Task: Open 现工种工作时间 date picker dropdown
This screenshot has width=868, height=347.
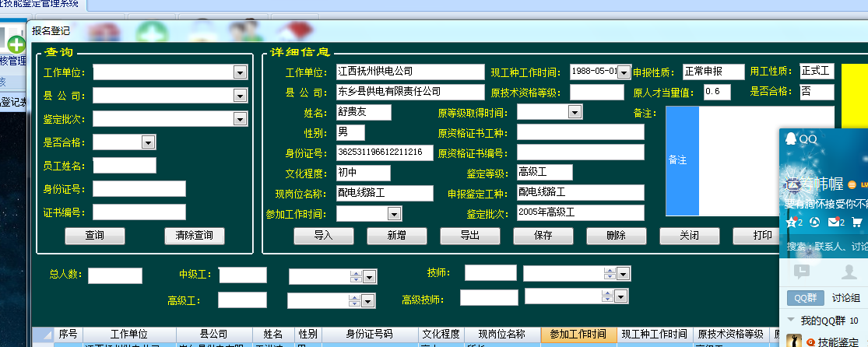Action: 624,72
